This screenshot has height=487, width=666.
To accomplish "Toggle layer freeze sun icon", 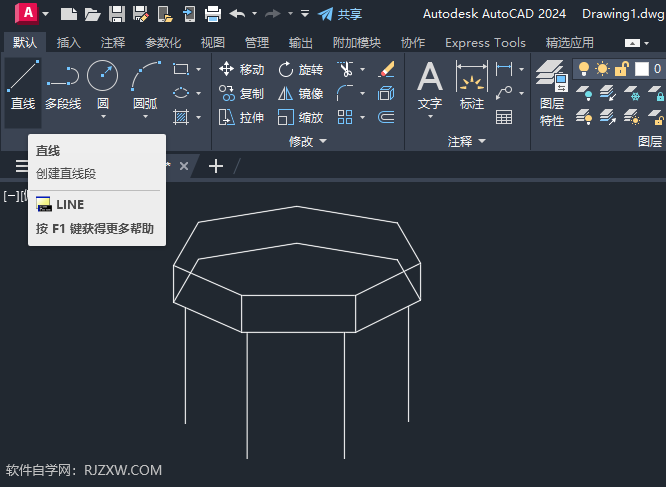I will pos(602,68).
